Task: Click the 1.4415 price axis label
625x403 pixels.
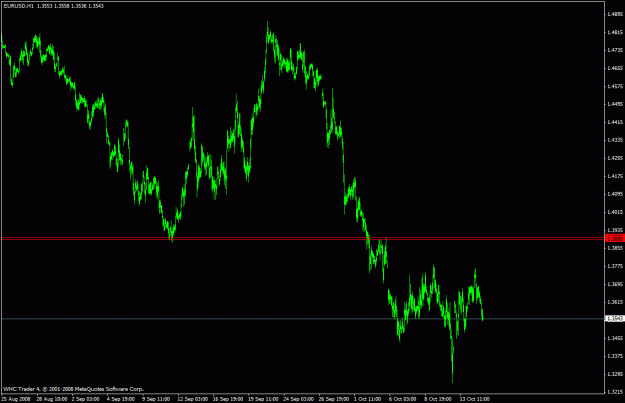Action: [x=615, y=122]
